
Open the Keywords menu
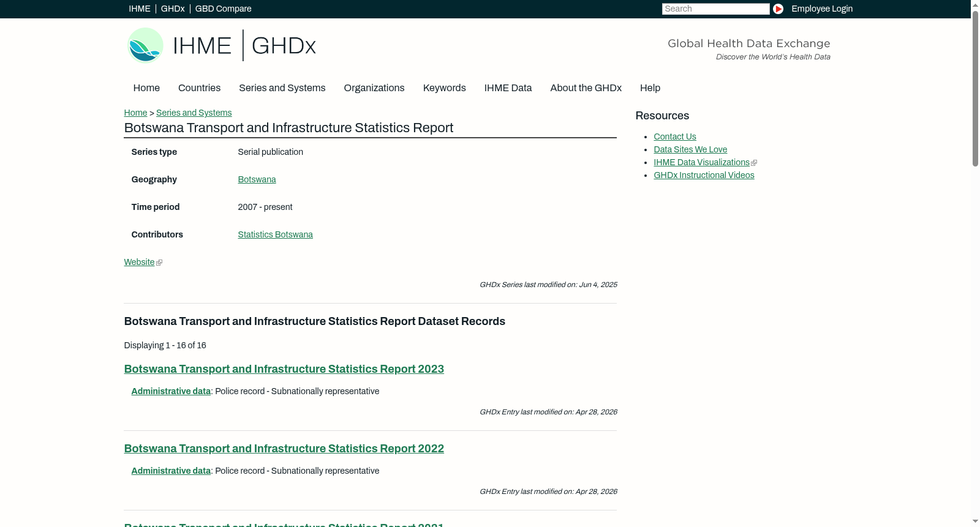tap(444, 88)
